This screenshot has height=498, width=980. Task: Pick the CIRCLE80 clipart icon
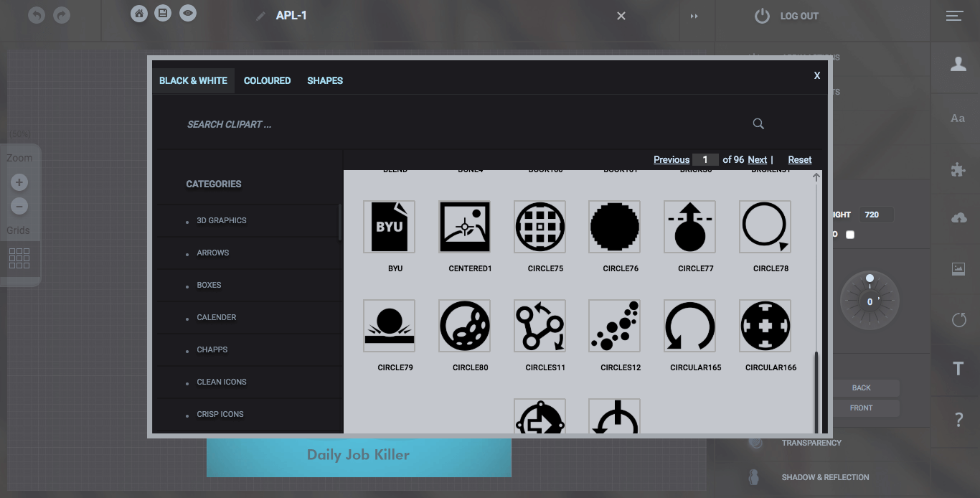(464, 326)
